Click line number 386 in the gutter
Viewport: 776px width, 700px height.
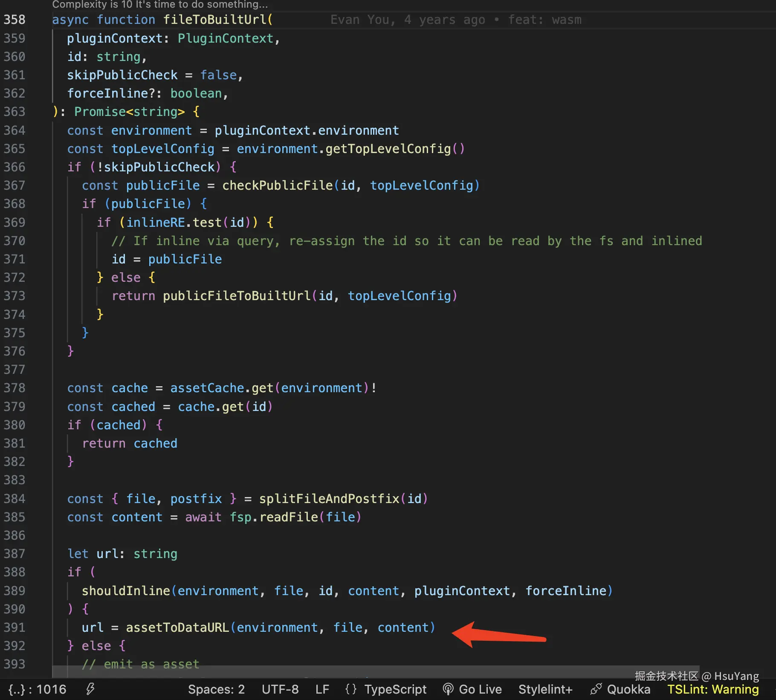pos(14,535)
